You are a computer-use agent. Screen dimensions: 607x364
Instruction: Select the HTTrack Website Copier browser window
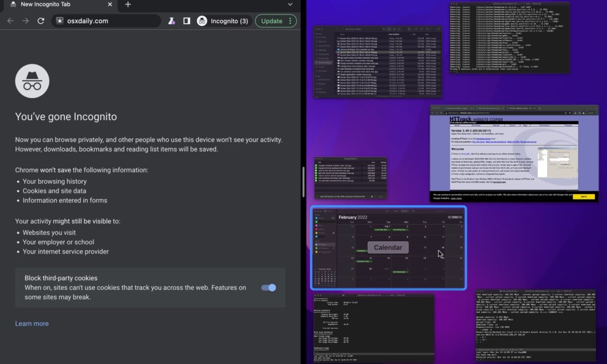click(x=514, y=153)
